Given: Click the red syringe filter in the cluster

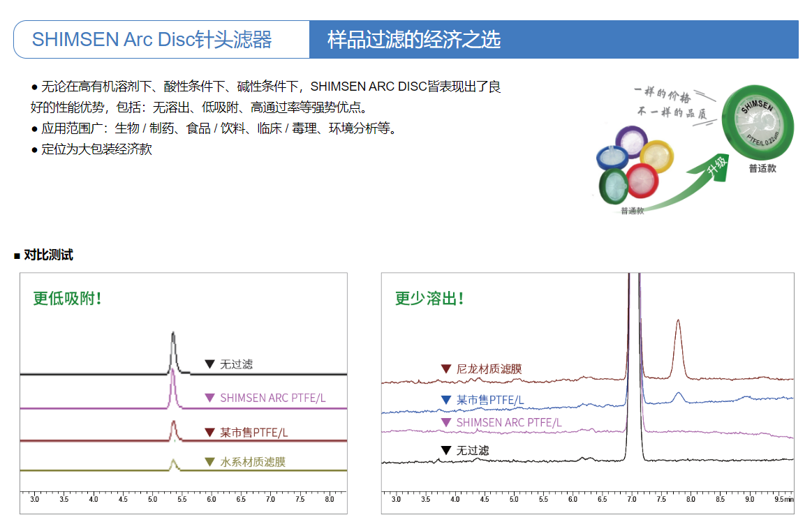Looking at the screenshot, I should pos(642,180).
